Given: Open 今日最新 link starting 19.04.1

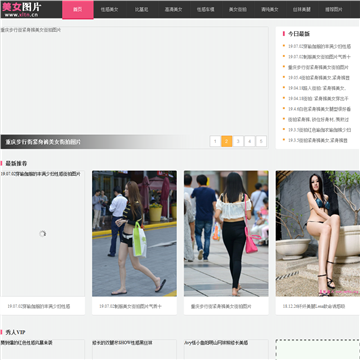Looking at the screenshot, I should coord(317,88).
